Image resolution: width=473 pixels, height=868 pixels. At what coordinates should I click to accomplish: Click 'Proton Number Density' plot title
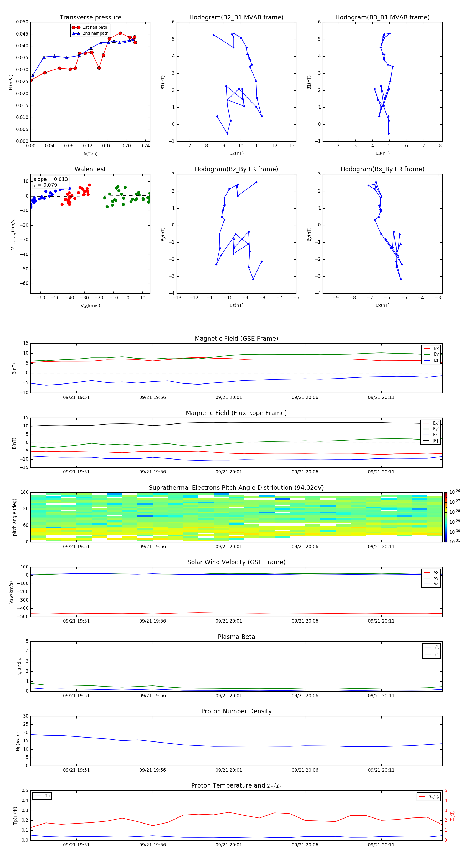tap(236, 711)
